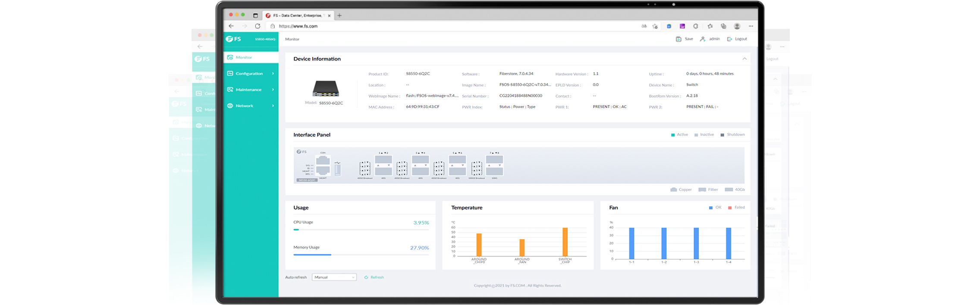
Task: Open the browser profile avatar
Action: (x=737, y=26)
